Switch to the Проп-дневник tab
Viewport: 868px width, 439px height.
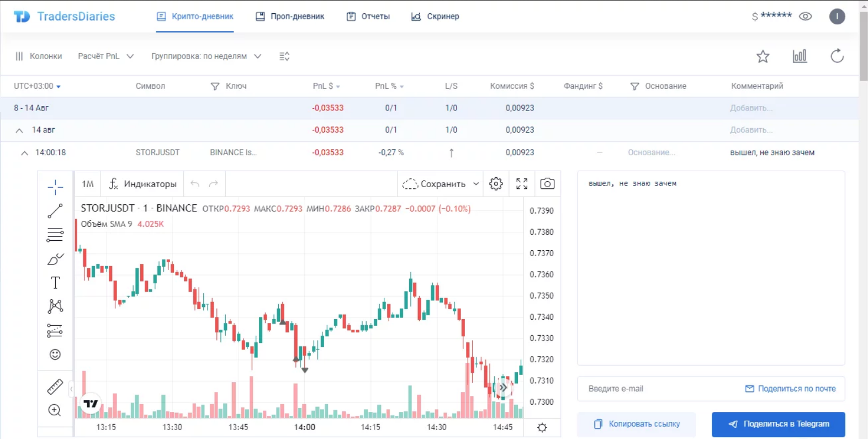pos(290,17)
